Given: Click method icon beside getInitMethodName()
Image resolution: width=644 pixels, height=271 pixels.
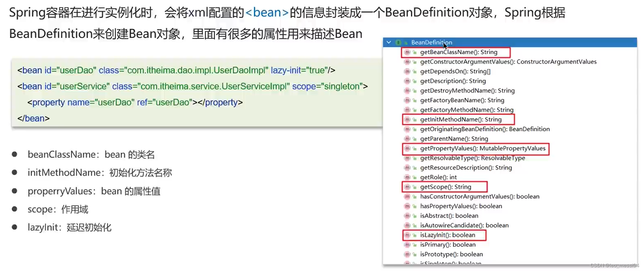Looking at the screenshot, I should [407, 119].
